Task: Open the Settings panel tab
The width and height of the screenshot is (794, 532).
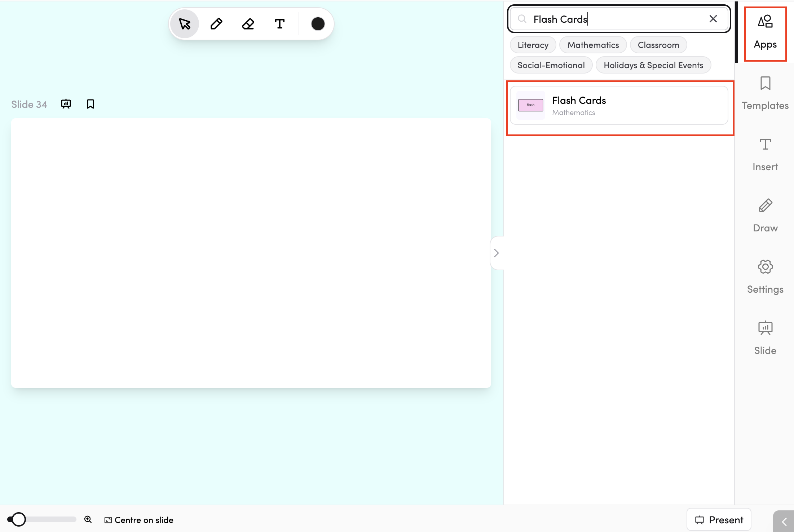Action: click(x=765, y=277)
